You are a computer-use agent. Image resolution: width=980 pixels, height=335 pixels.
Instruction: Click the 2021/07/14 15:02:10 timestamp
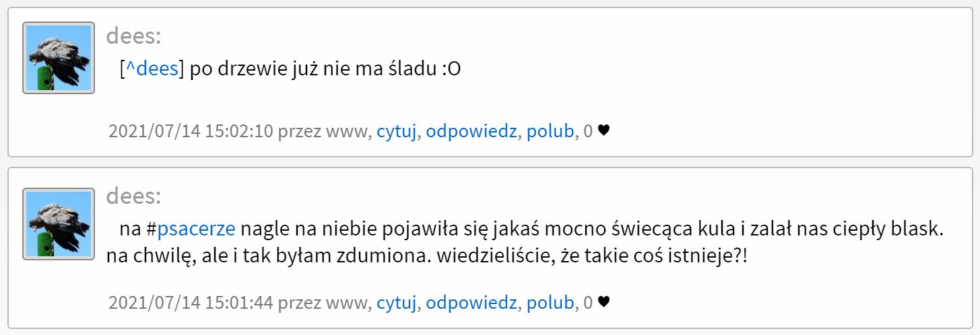click(x=190, y=131)
